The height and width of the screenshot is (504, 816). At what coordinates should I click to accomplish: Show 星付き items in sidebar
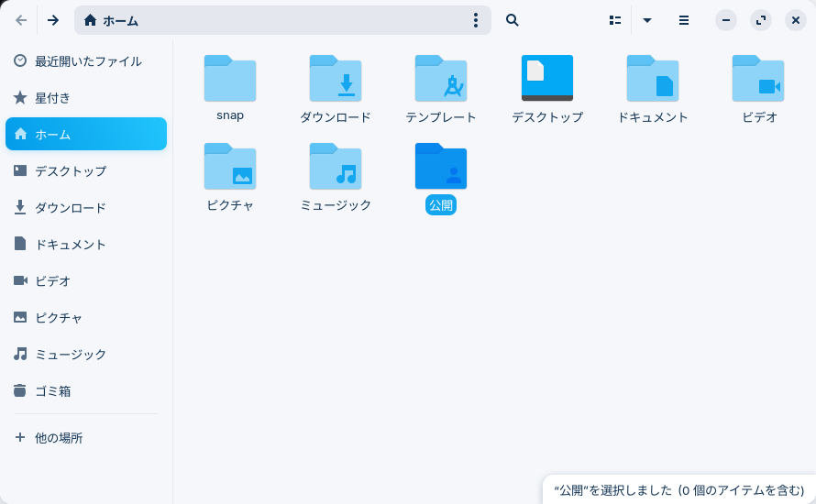tap(86, 97)
